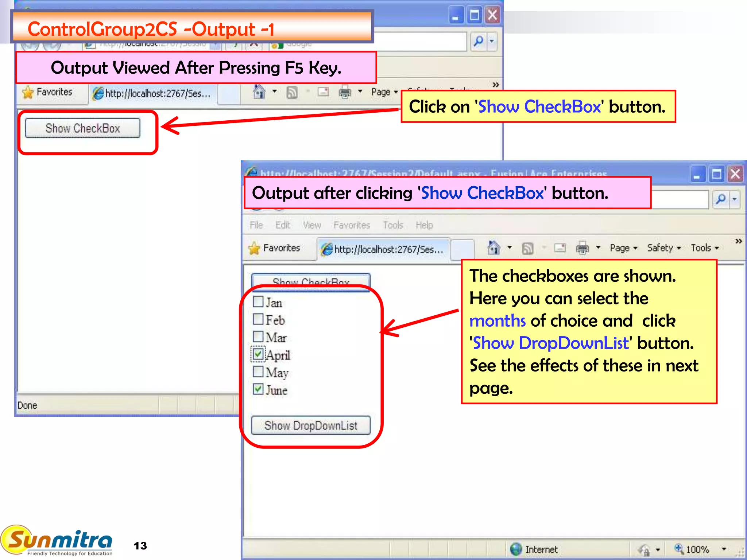
Task: Tick the May checkbox
Action: pyautogui.click(x=258, y=372)
